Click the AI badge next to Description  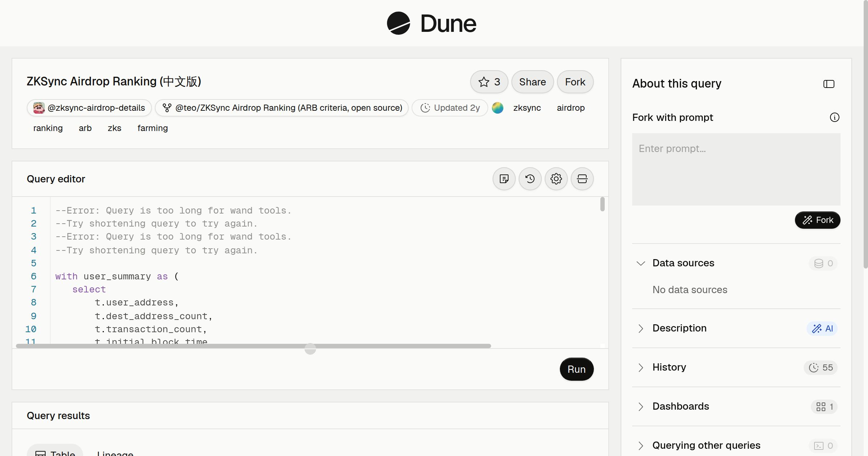tap(822, 329)
